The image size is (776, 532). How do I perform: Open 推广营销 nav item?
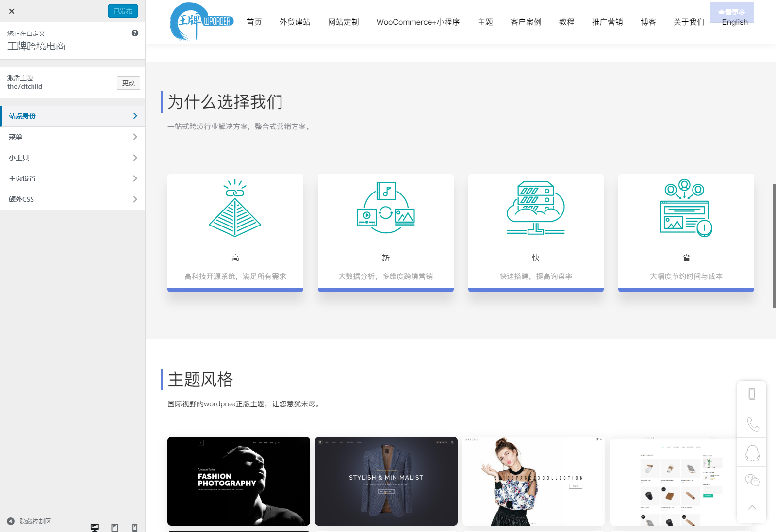[608, 22]
